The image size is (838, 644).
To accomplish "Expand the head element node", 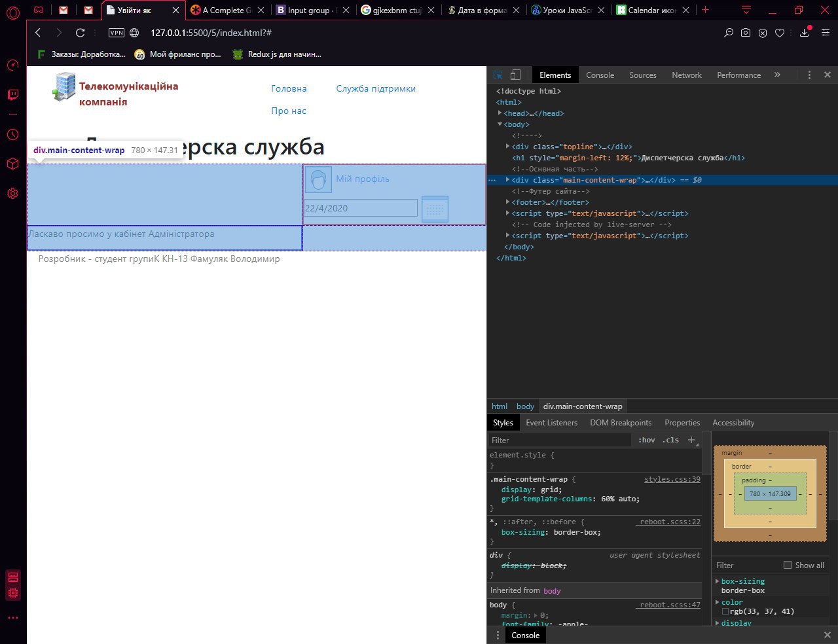I will pos(500,113).
